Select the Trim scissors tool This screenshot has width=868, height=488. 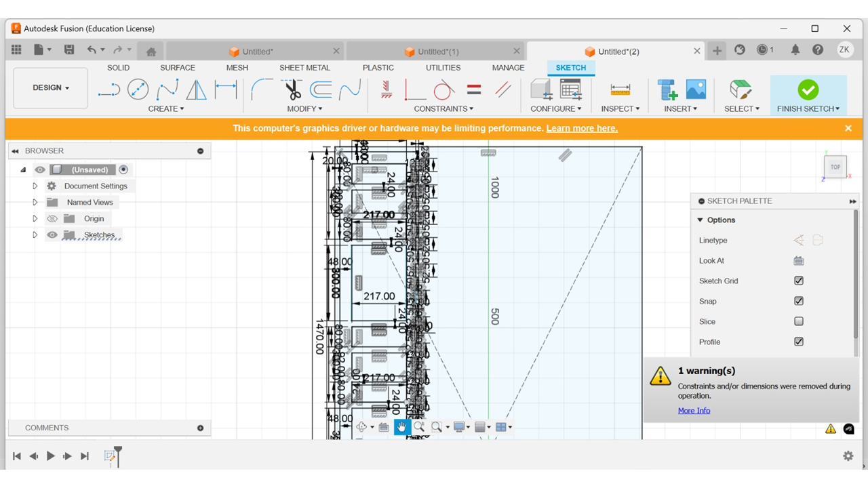pos(292,89)
